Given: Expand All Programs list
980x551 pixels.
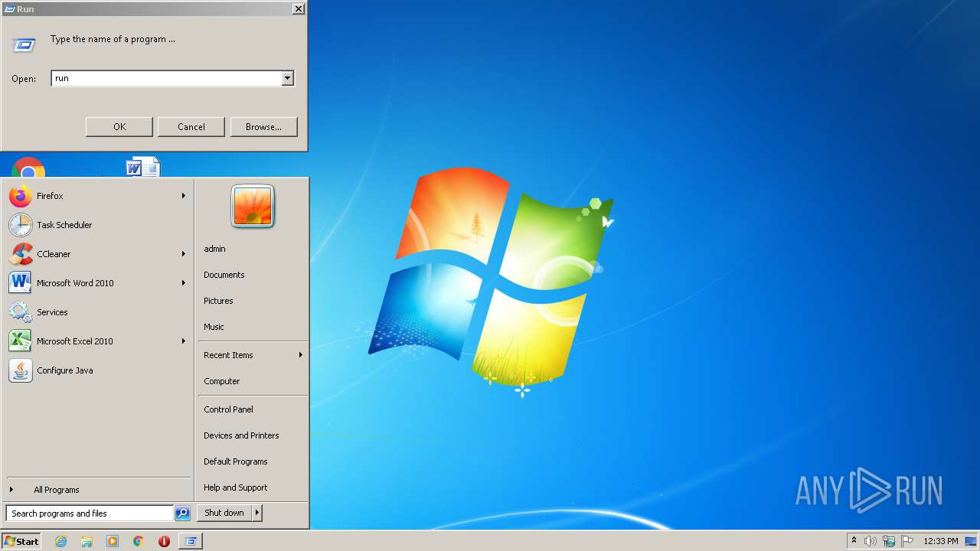Looking at the screenshot, I should 56,490.
